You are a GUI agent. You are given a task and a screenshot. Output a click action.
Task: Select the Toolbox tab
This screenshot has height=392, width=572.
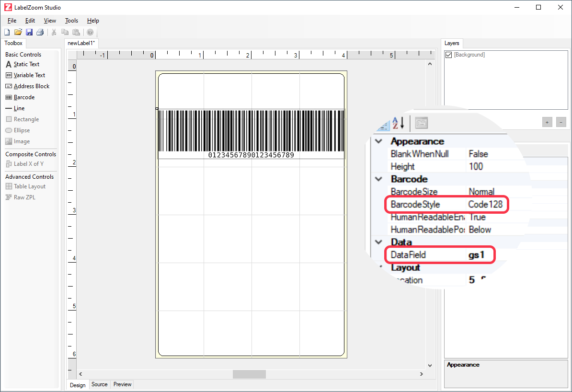pyautogui.click(x=13, y=43)
